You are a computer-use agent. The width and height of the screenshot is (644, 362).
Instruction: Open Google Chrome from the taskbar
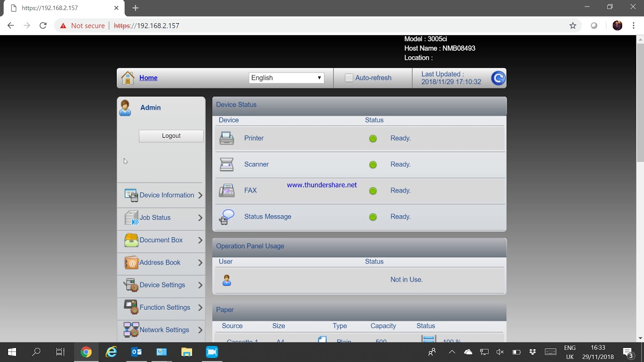86,352
